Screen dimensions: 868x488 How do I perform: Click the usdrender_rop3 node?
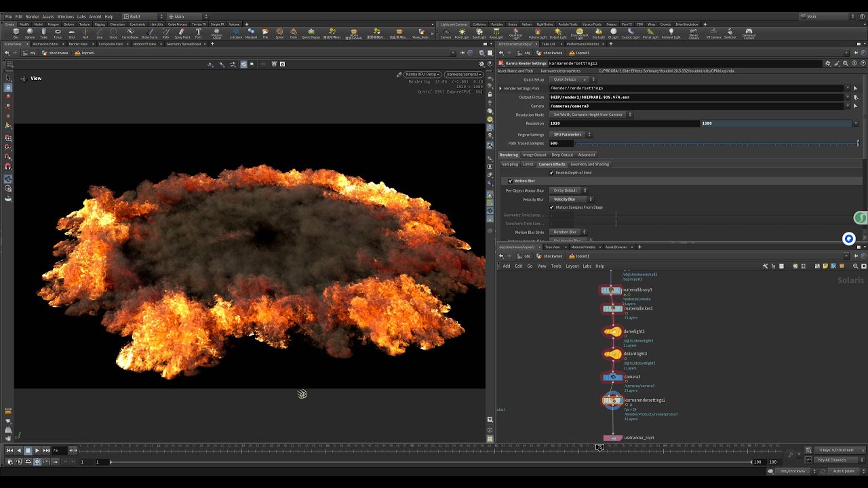tap(613, 438)
